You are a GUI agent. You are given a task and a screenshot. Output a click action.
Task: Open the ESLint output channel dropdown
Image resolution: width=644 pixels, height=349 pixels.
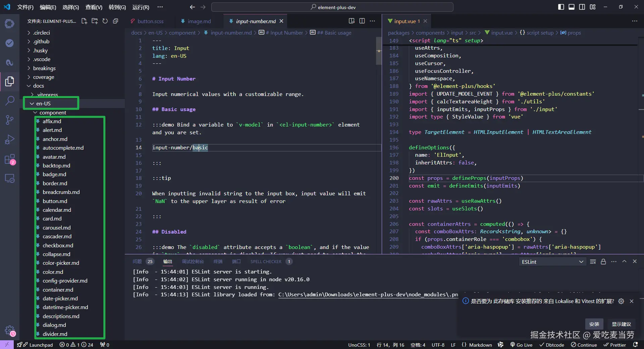tap(552, 262)
